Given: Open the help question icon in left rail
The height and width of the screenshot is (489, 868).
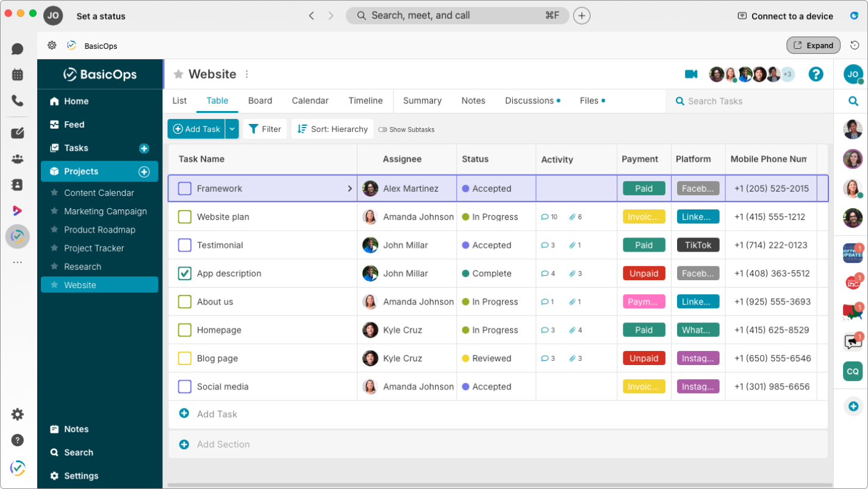Looking at the screenshot, I should click(18, 440).
